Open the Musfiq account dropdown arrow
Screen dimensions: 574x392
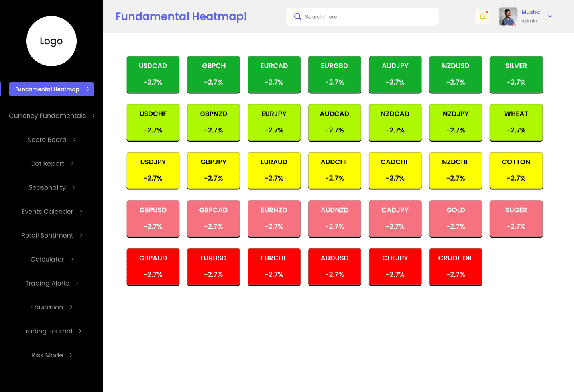[x=550, y=16]
